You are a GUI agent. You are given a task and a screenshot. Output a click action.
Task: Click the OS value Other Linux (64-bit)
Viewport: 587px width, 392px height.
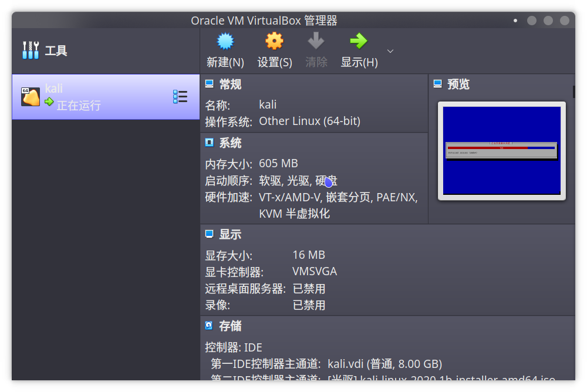pyautogui.click(x=309, y=121)
